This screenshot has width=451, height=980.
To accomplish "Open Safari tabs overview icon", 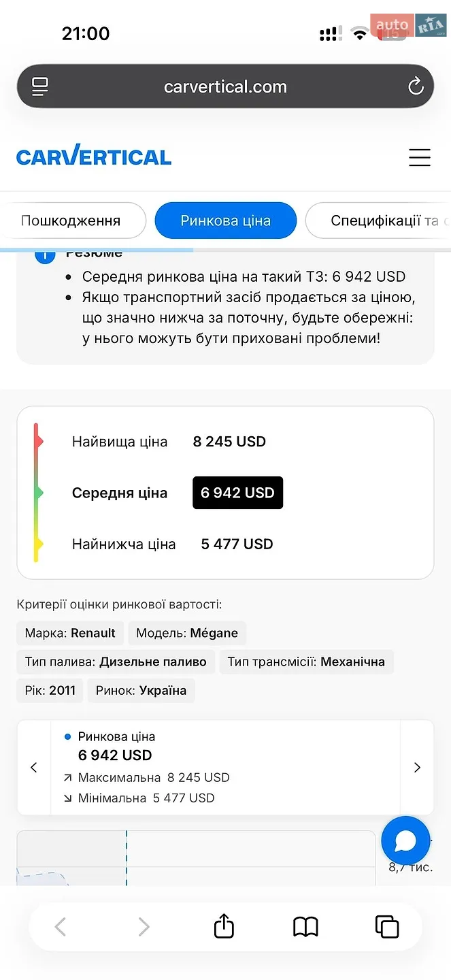I will point(387,927).
